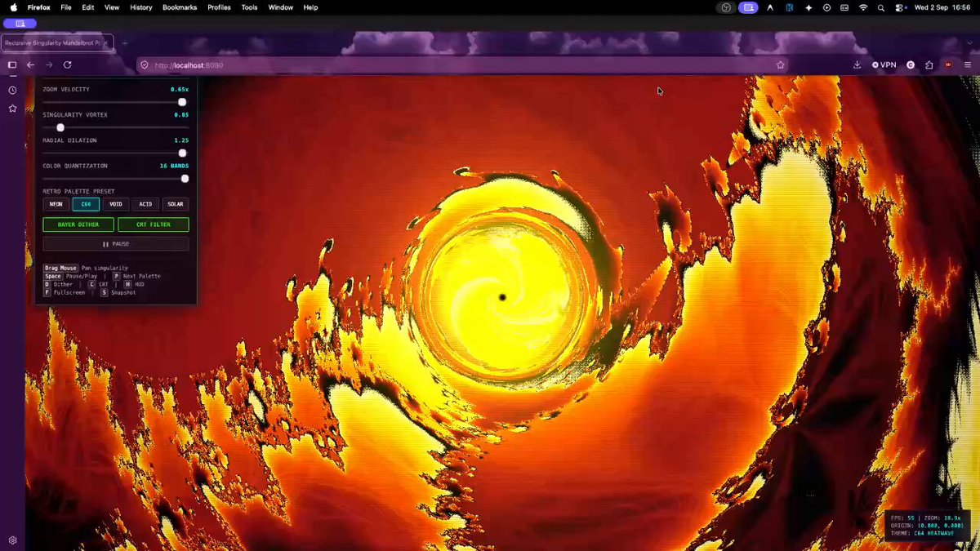Open sidebar settings gear icon
Viewport: 980px width, 551px height.
pos(12,540)
